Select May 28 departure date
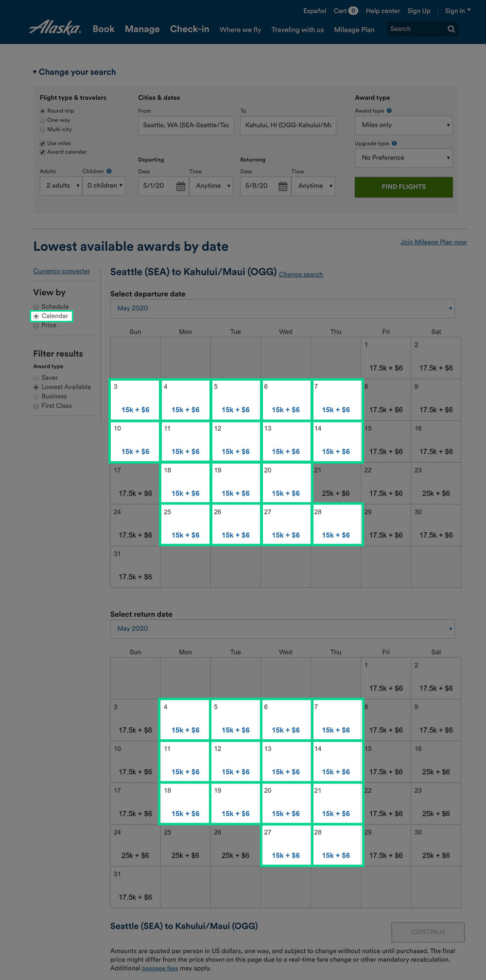The height and width of the screenshot is (980, 486). click(336, 525)
